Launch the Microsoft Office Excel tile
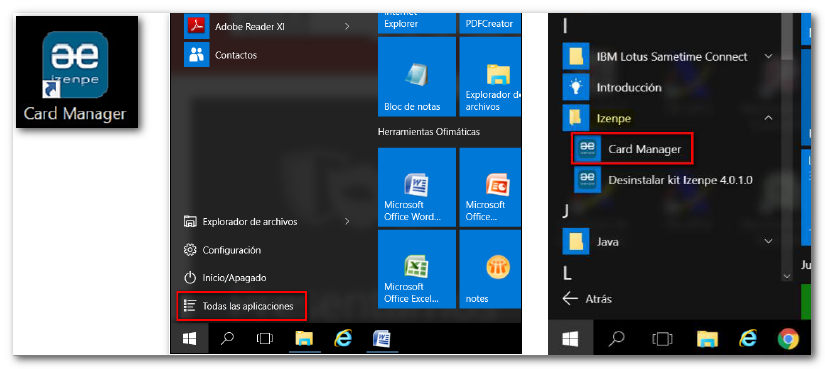825x369 pixels. [417, 269]
